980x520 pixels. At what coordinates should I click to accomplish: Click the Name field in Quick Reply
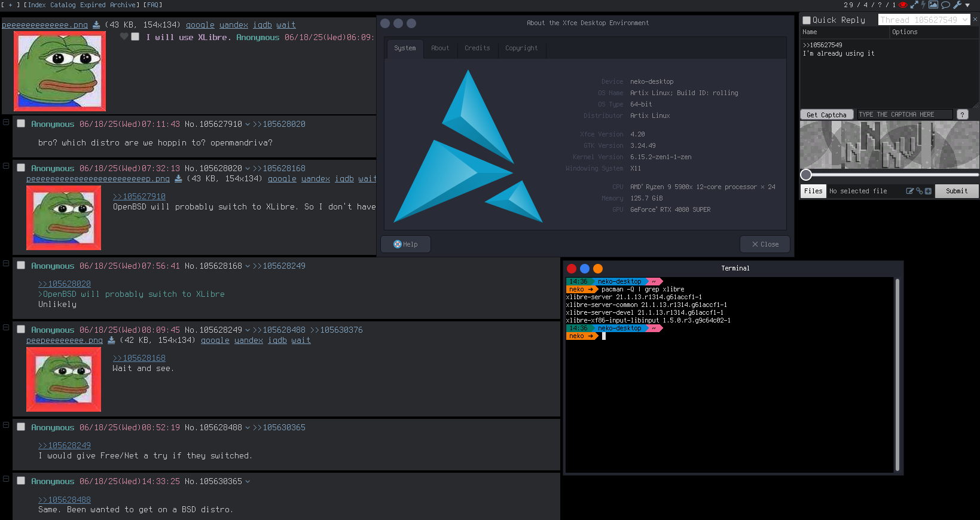pos(844,32)
